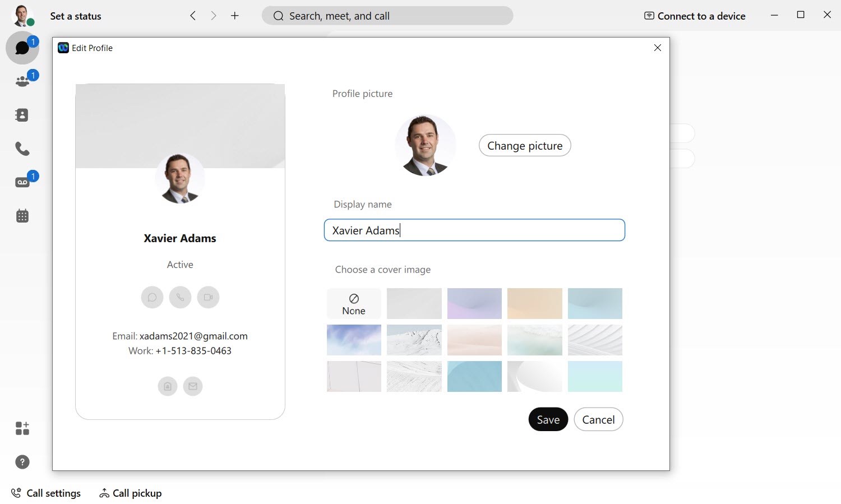Select None as cover image

click(x=354, y=304)
